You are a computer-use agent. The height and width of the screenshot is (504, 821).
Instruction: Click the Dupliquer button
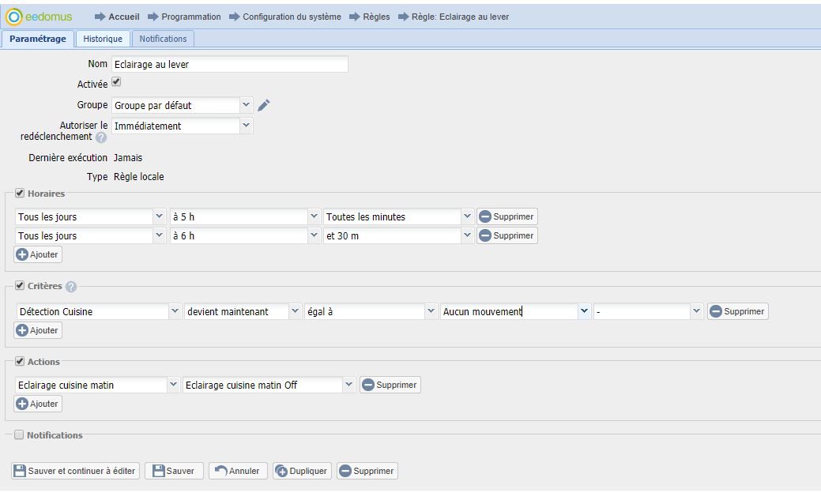[x=302, y=471]
